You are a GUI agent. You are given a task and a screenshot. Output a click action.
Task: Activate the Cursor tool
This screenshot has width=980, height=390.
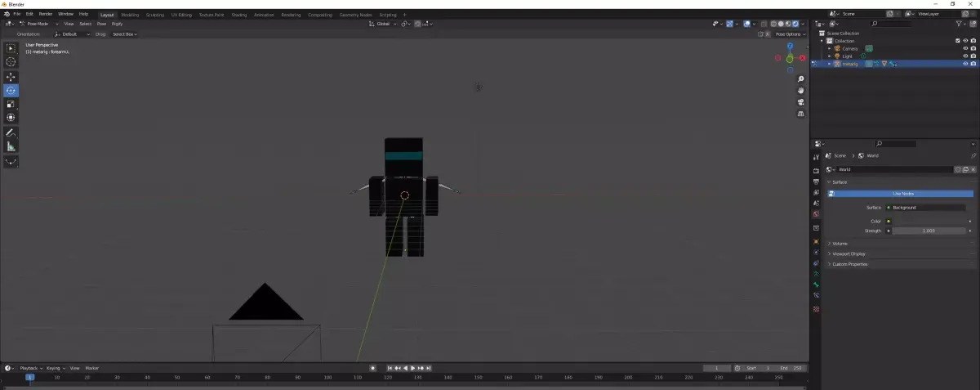coord(11,62)
